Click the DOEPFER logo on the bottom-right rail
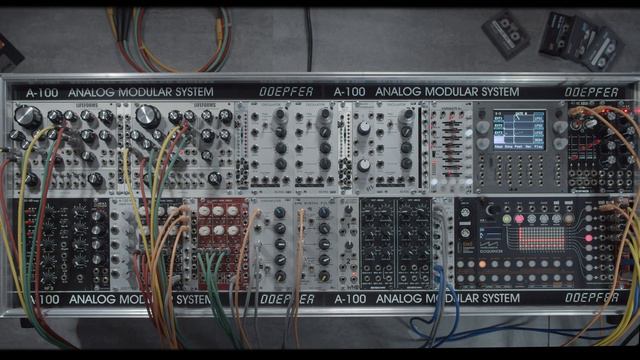This screenshot has width=640, height=360. tap(591, 298)
